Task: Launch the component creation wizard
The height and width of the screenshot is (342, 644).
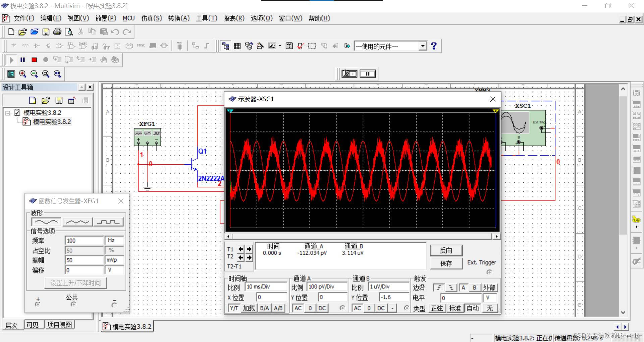Action: (x=260, y=46)
